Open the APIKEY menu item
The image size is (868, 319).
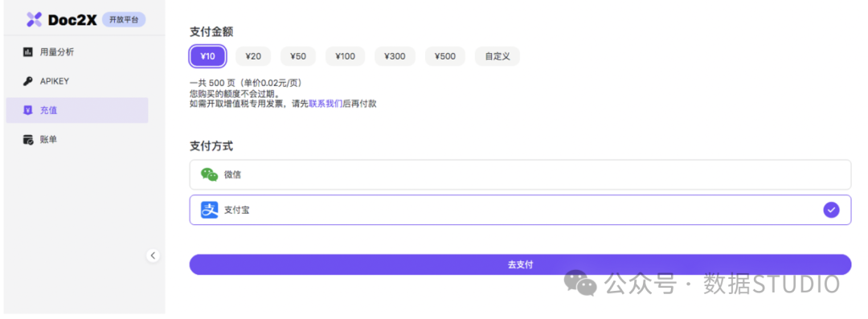pyautogui.click(x=77, y=81)
